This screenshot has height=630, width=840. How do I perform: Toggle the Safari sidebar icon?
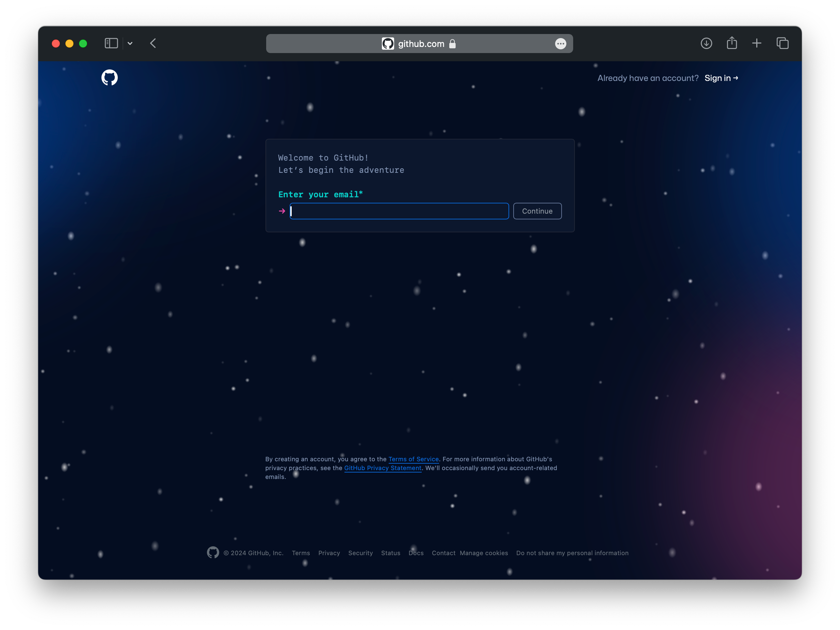point(111,43)
